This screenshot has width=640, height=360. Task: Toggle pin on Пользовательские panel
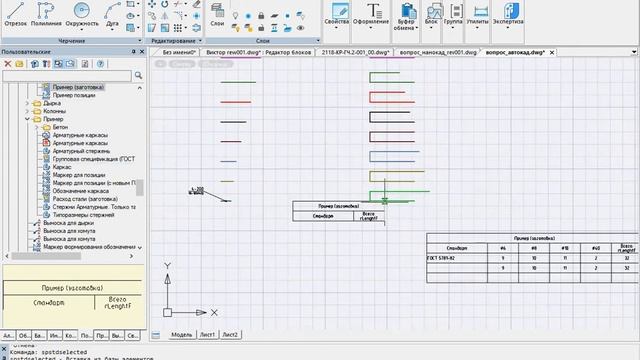coord(133,52)
